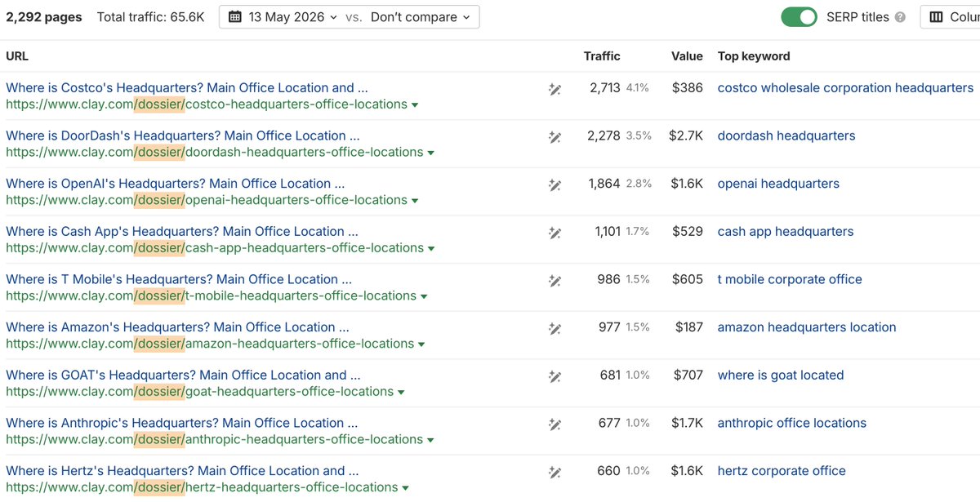Click keyword 'cash app headquarters'
Screen dimensions: 980x502
[x=786, y=231]
